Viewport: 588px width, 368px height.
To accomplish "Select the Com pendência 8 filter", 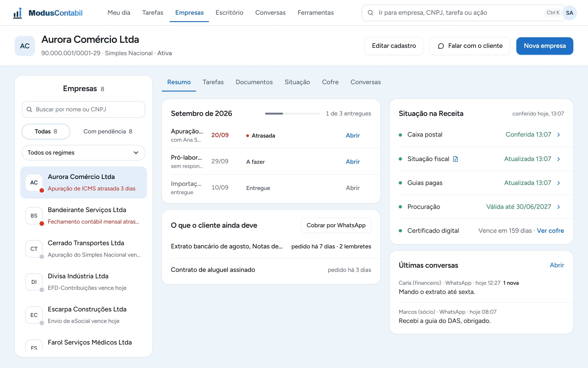I will click(x=108, y=131).
